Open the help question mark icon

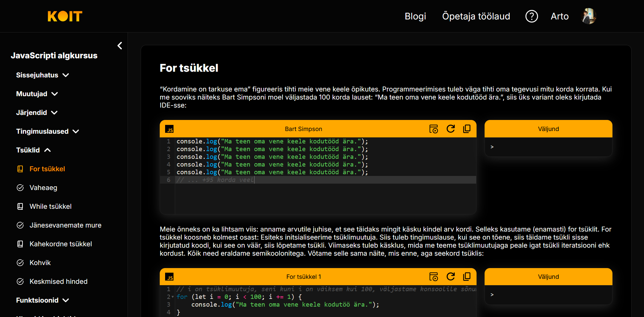tap(531, 16)
